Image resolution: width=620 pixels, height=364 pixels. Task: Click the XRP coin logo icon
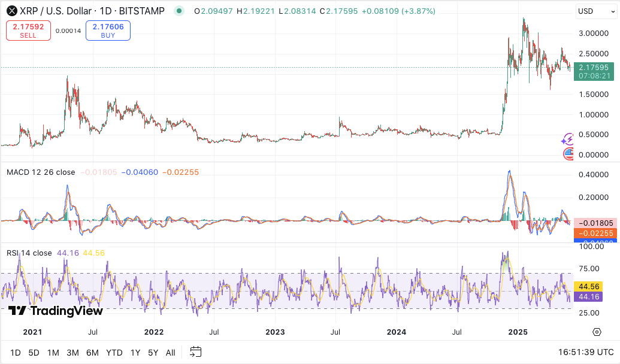click(11, 11)
